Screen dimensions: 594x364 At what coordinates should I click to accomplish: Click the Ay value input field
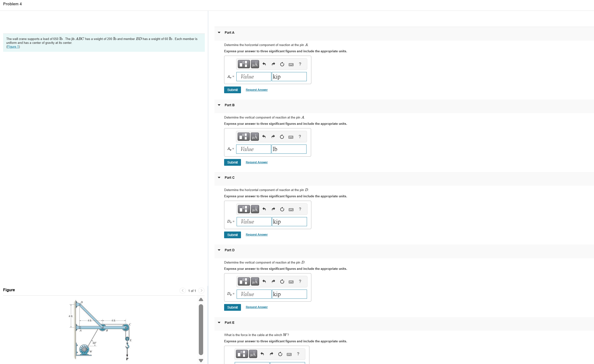coord(253,149)
